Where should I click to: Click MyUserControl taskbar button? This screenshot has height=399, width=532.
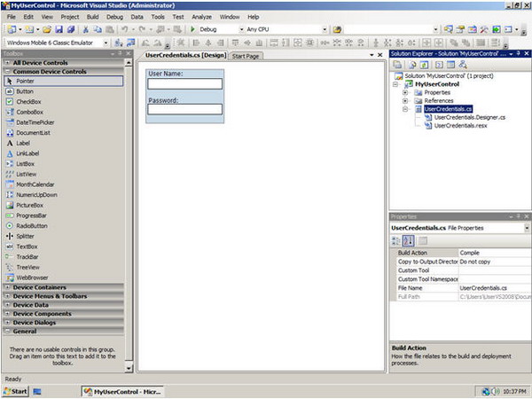[122, 392]
